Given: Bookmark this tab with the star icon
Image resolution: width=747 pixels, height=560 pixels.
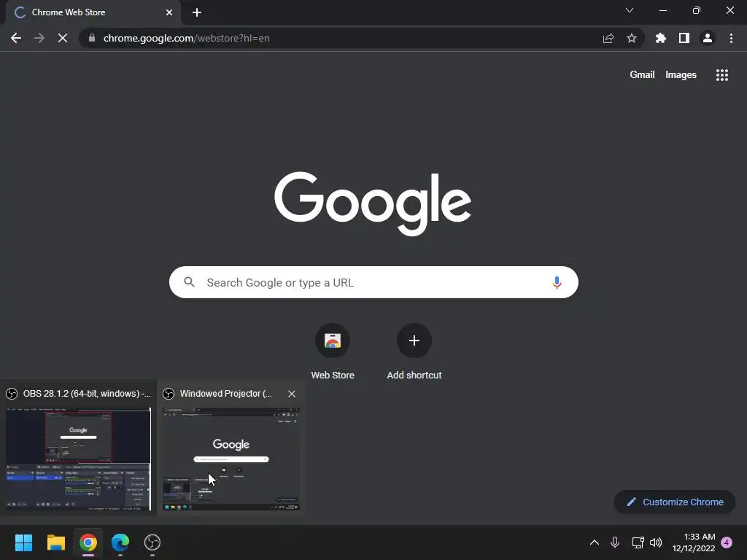Looking at the screenshot, I should tap(632, 38).
